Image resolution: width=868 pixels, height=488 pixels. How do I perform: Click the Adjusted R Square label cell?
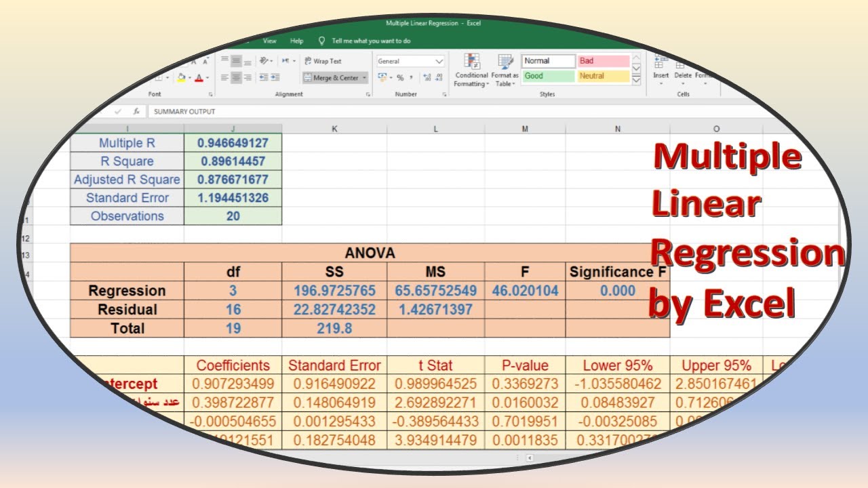(x=127, y=180)
